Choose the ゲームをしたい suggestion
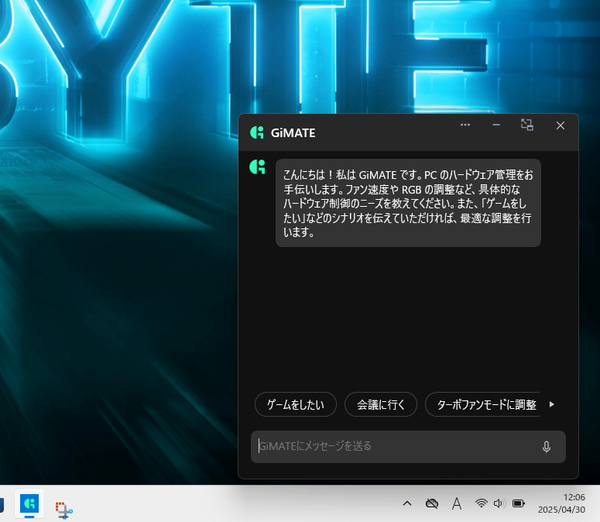 point(295,405)
